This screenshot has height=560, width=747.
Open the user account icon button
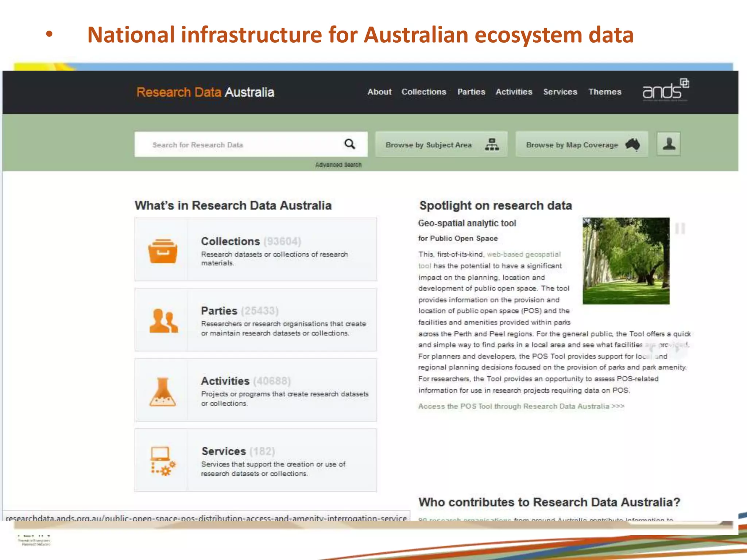(669, 144)
